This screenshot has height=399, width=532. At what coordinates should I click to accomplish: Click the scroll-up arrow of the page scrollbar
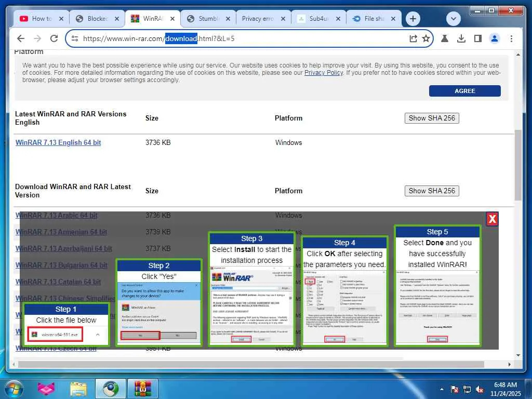point(518,55)
